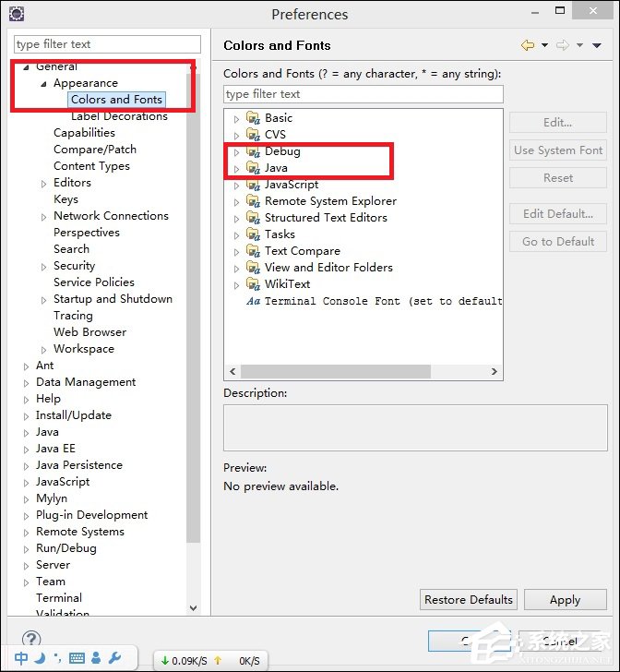
Task: Click the Restore Defaults button
Action: [469, 600]
